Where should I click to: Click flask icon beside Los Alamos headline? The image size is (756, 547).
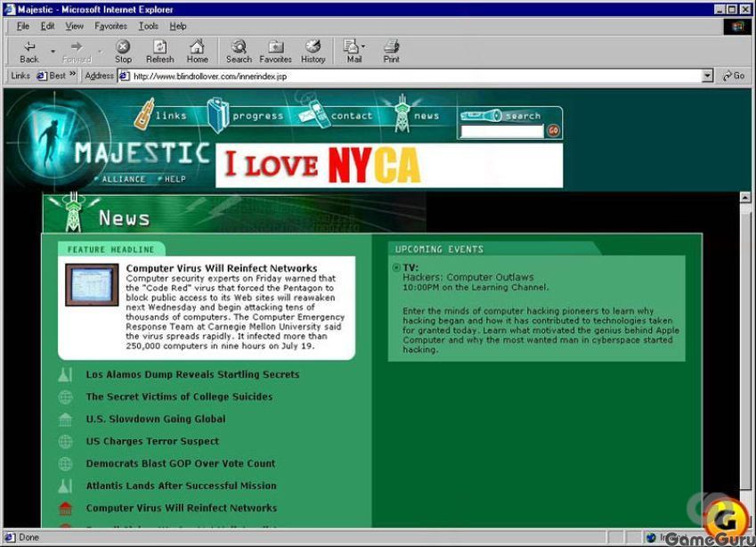(x=65, y=375)
